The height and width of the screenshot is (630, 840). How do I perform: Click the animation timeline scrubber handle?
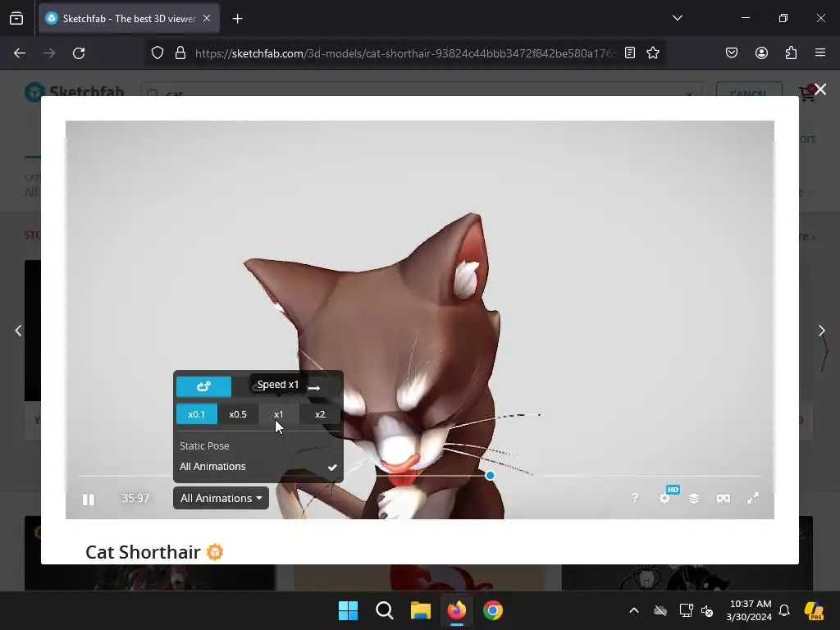490,475
